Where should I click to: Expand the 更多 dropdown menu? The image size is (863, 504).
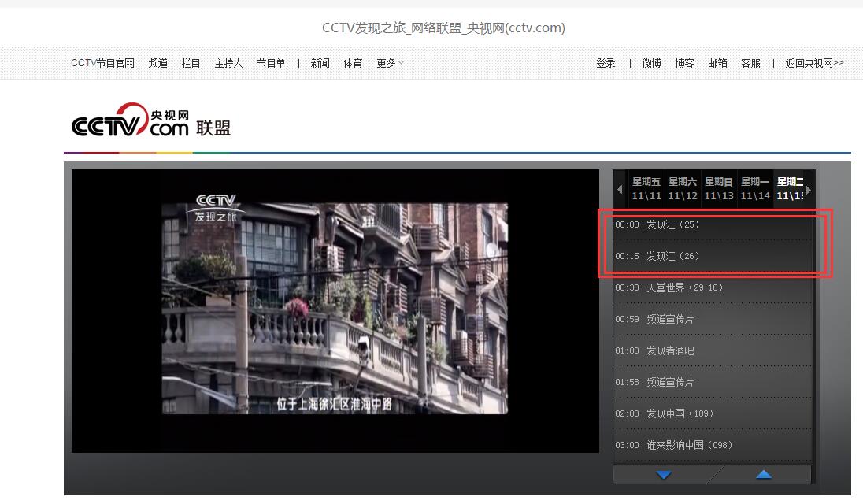point(390,63)
